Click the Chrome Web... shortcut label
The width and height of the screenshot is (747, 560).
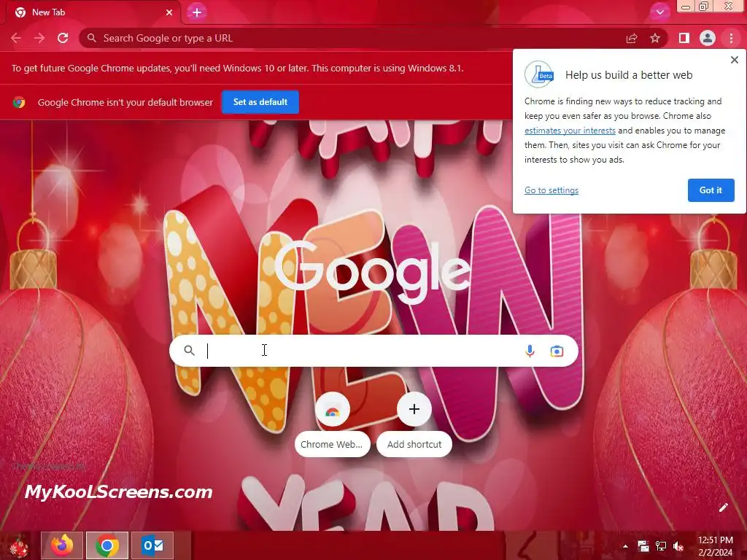[x=332, y=444]
